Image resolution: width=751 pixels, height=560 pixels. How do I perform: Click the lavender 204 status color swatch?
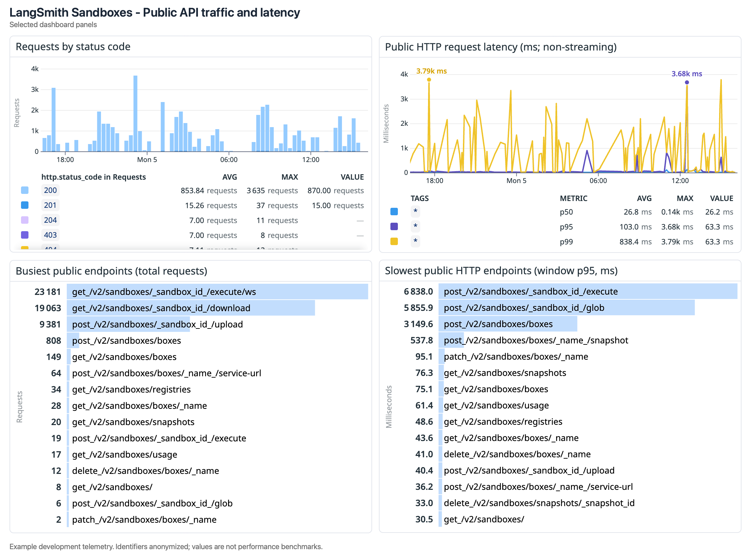[25, 220]
